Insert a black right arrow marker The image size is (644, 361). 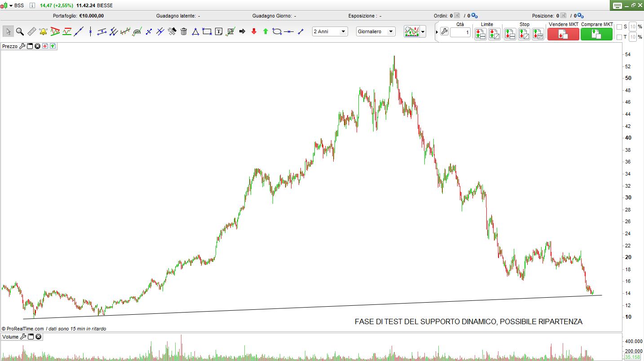[x=242, y=31]
